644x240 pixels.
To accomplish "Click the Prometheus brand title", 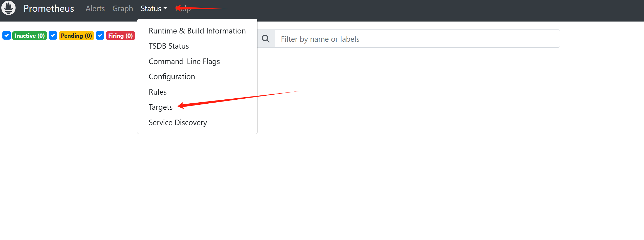I will coord(49,9).
